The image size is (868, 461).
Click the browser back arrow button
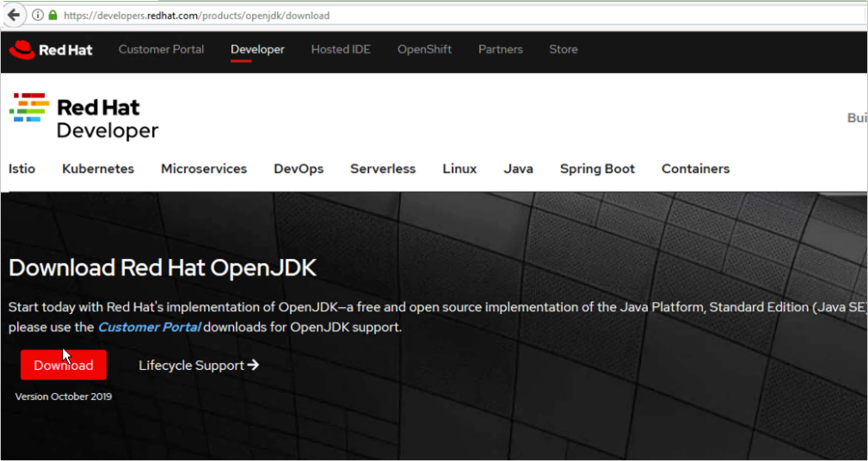(x=14, y=15)
